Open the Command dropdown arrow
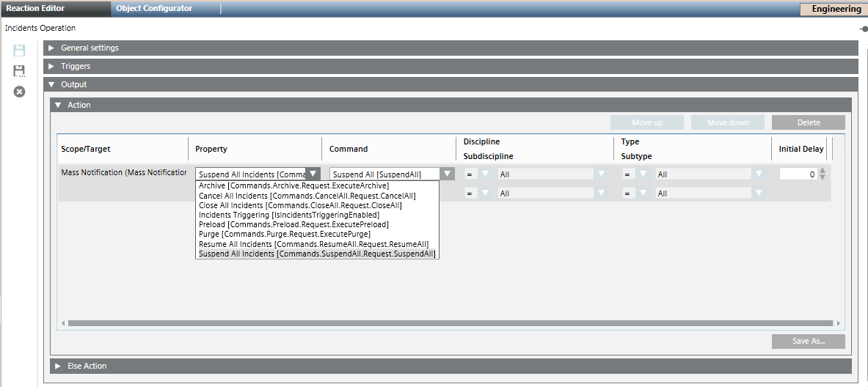The height and width of the screenshot is (387, 868). [x=448, y=174]
